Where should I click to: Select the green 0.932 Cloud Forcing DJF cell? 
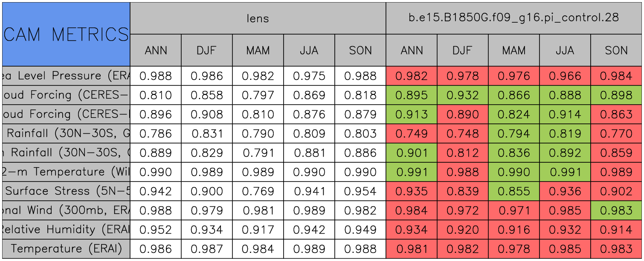coord(463,95)
